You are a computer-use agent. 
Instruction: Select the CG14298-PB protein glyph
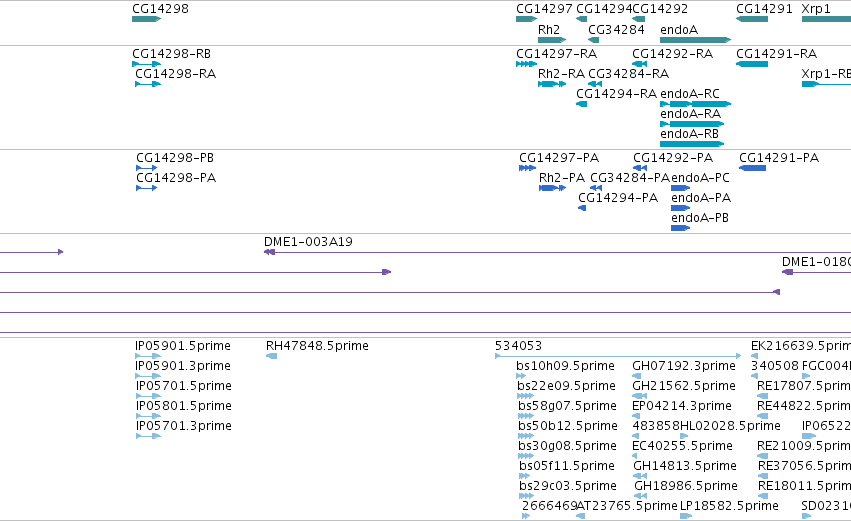click(x=147, y=168)
